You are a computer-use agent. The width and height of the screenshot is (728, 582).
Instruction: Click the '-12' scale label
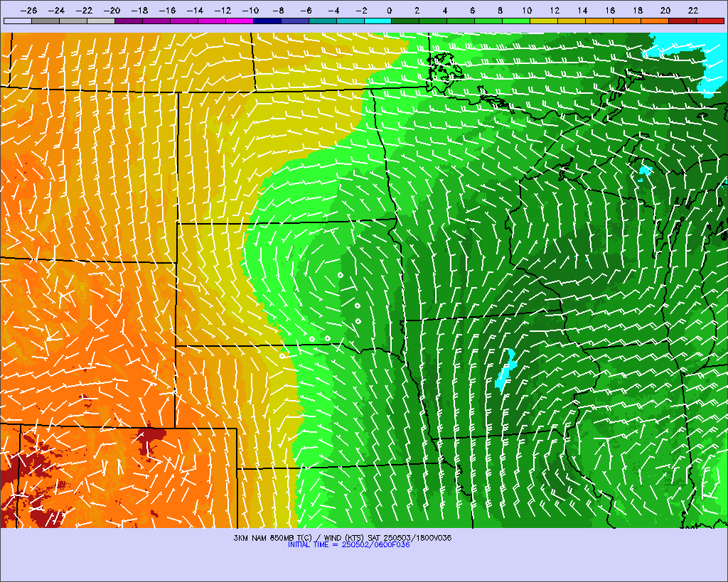tap(223, 10)
